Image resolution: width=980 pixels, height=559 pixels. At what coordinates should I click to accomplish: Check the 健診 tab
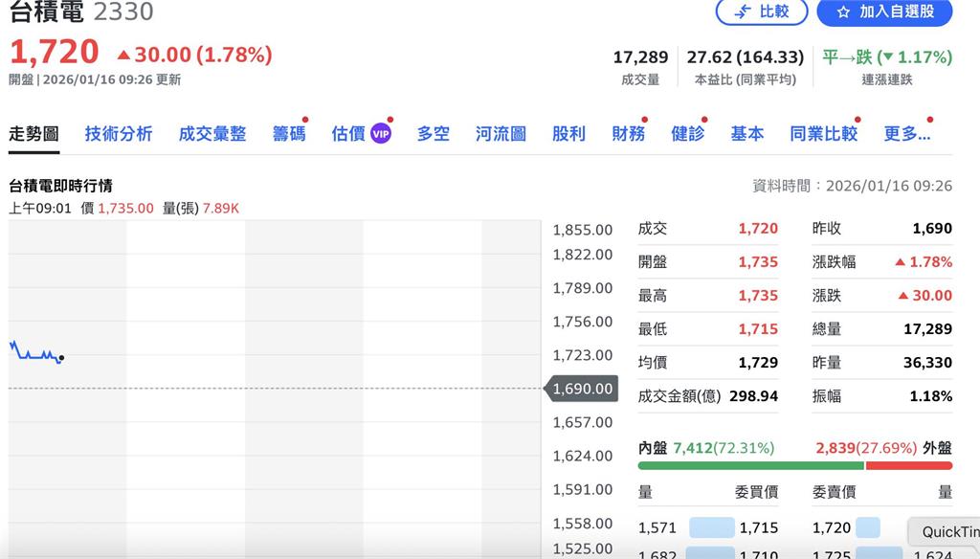coord(690,134)
